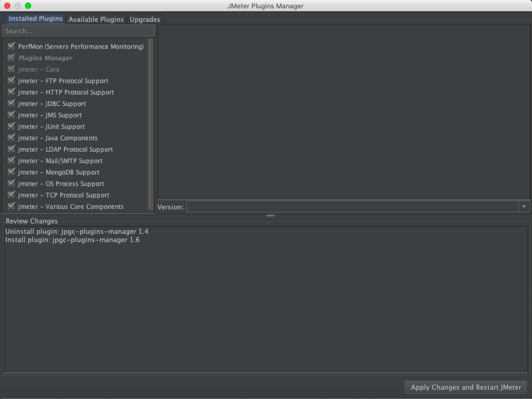Uncheck the PerfMon plugin checkbox

click(x=11, y=46)
